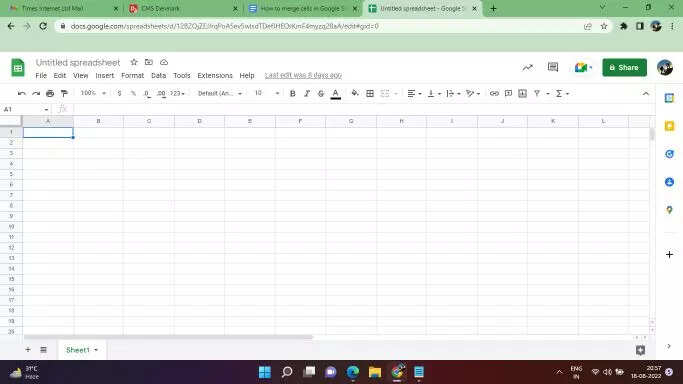The width and height of the screenshot is (683, 384).
Task: Click the Insert link icon
Action: click(494, 94)
